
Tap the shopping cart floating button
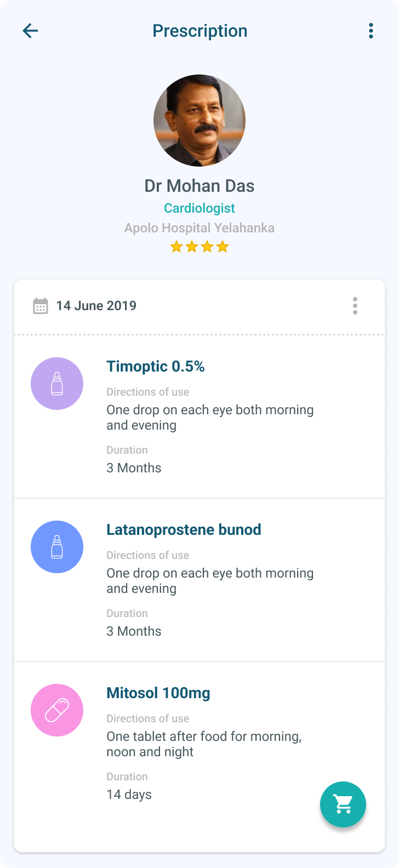343,804
